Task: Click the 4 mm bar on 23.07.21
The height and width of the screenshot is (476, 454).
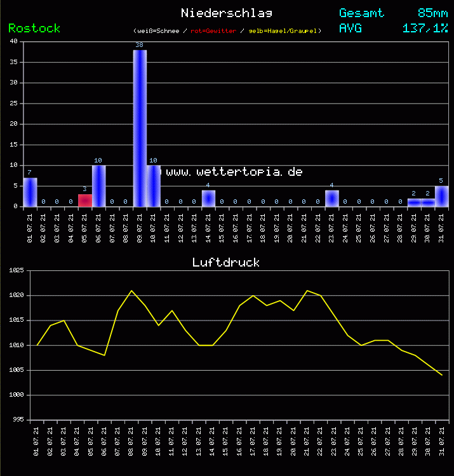Action: click(331, 198)
